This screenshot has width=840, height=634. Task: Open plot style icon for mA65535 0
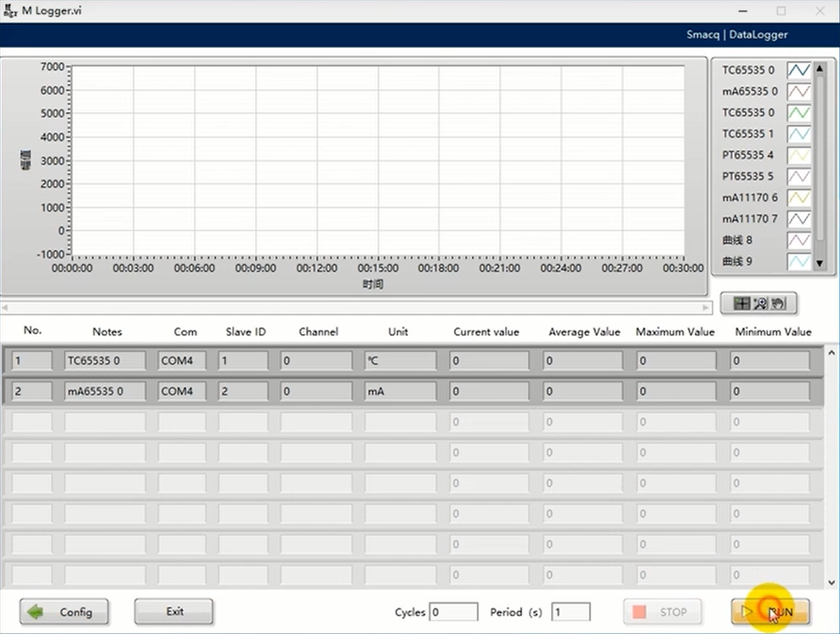click(798, 92)
